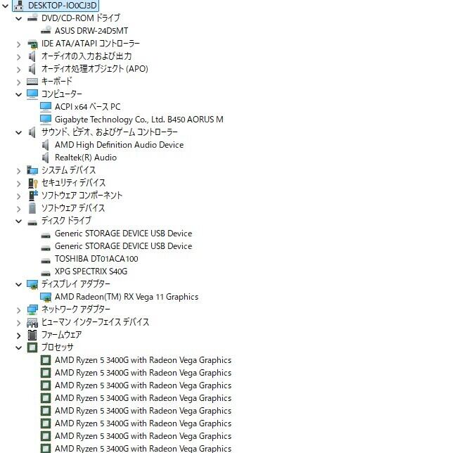Select ACPI x64 ベース PC entry
The width and height of the screenshot is (476, 453).
[87, 107]
